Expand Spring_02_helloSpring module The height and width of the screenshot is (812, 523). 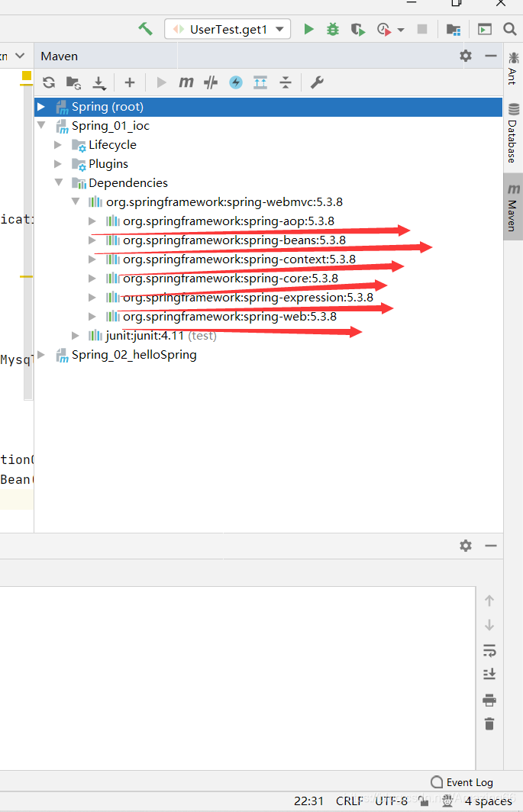pos(41,354)
